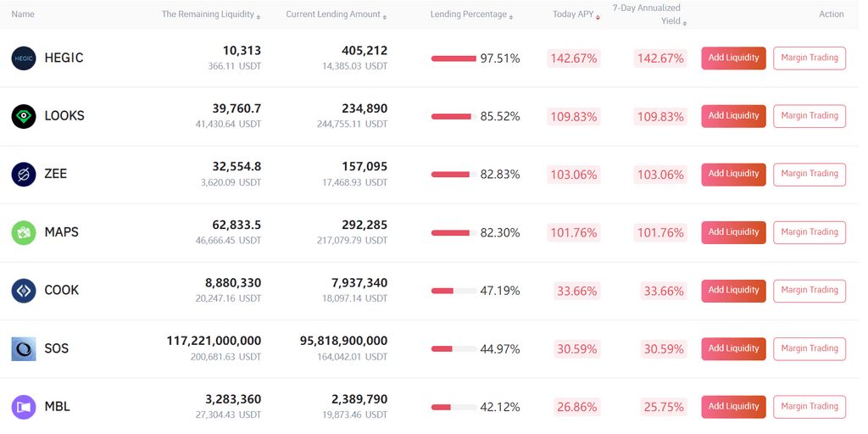Sort by Lending Percentage column
Screen dimensions: 868x434
tap(471, 14)
